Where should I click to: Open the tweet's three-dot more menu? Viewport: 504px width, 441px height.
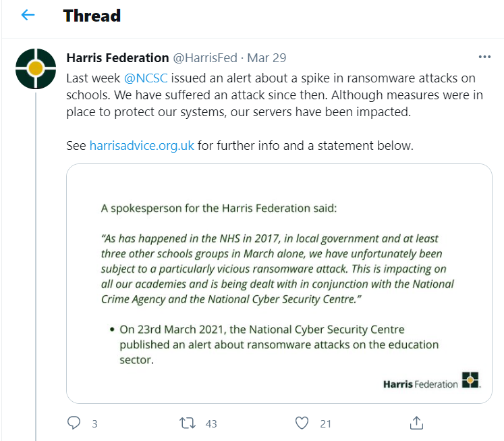(484, 57)
